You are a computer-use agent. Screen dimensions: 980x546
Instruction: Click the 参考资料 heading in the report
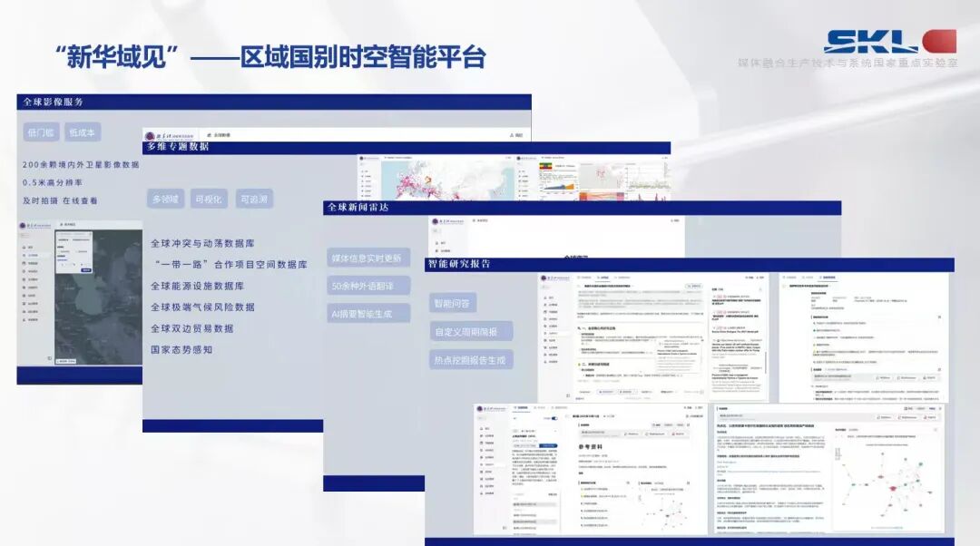point(597,449)
